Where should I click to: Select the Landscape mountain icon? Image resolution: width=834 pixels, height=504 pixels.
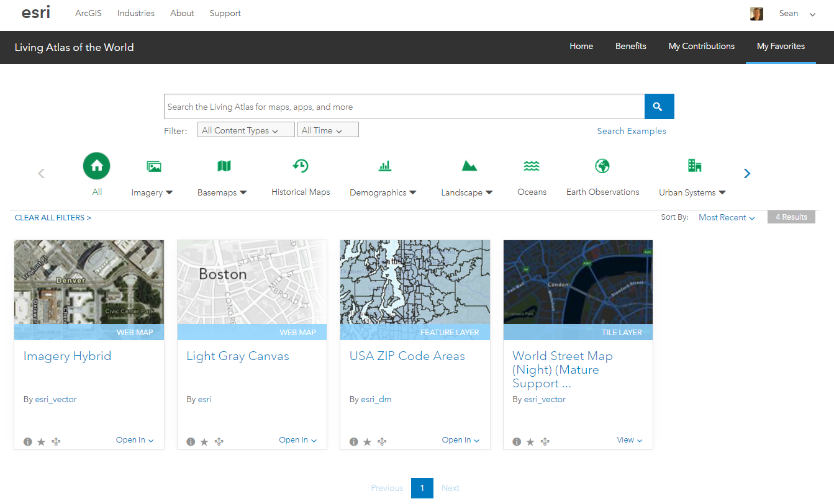(469, 166)
